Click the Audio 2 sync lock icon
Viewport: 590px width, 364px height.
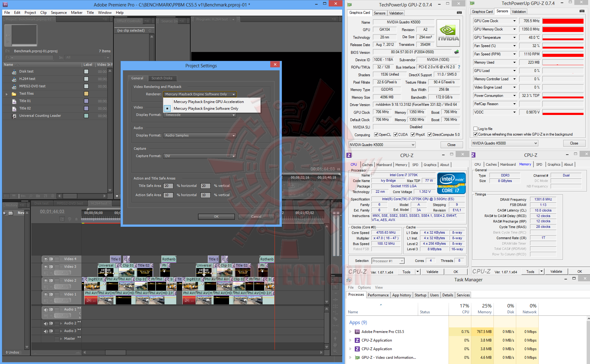[x=51, y=323]
